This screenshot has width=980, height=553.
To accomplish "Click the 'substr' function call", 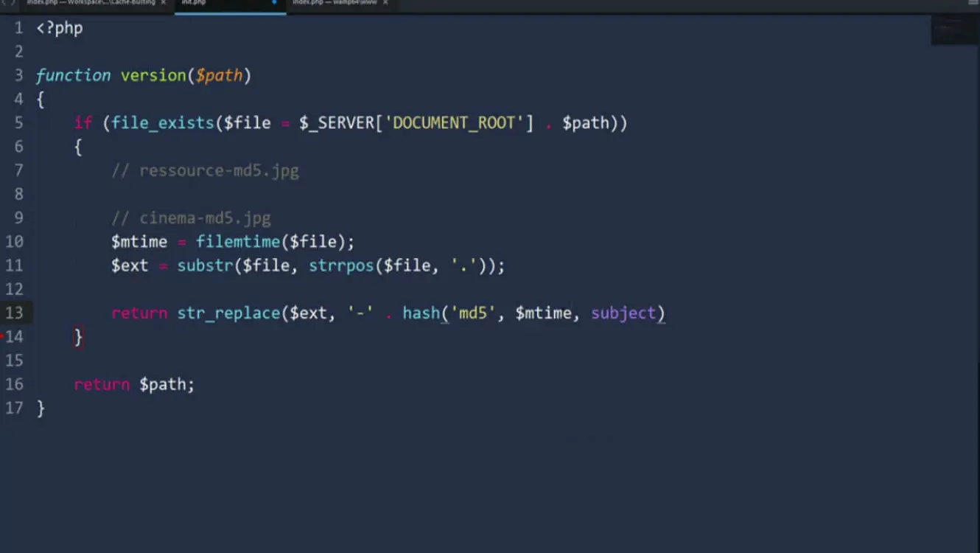I will [x=205, y=265].
